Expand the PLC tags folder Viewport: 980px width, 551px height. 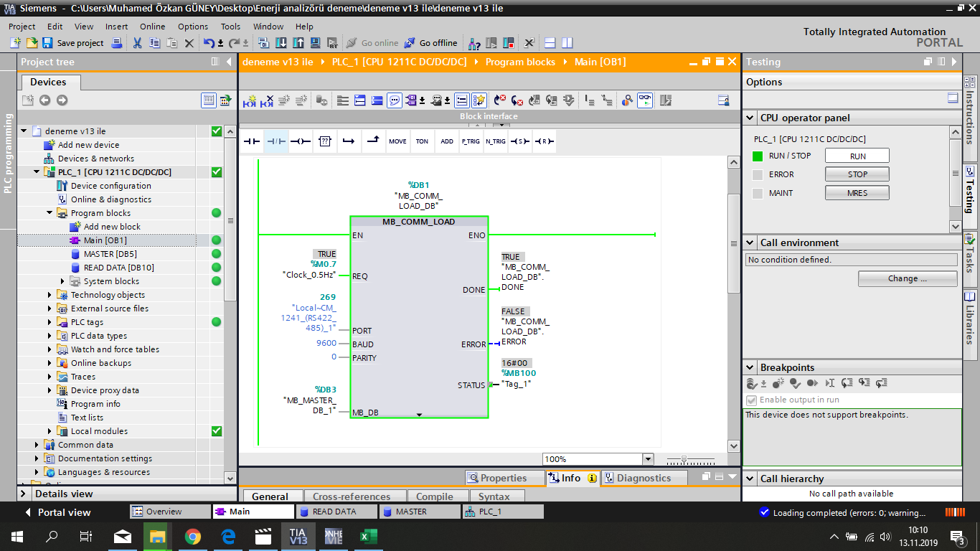pyautogui.click(x=50, y=322)
